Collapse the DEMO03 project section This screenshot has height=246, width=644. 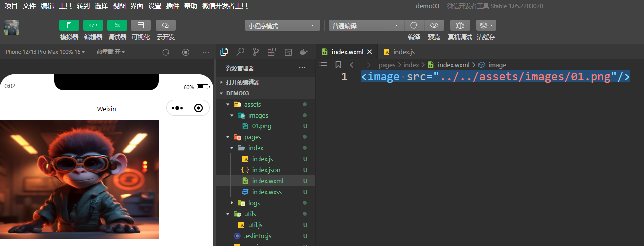265,93
